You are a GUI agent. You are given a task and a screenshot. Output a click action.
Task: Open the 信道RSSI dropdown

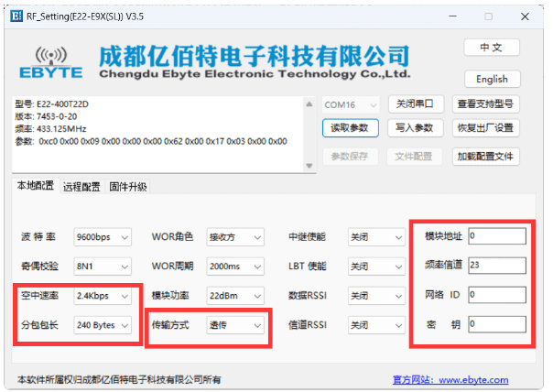click(376, 325)
